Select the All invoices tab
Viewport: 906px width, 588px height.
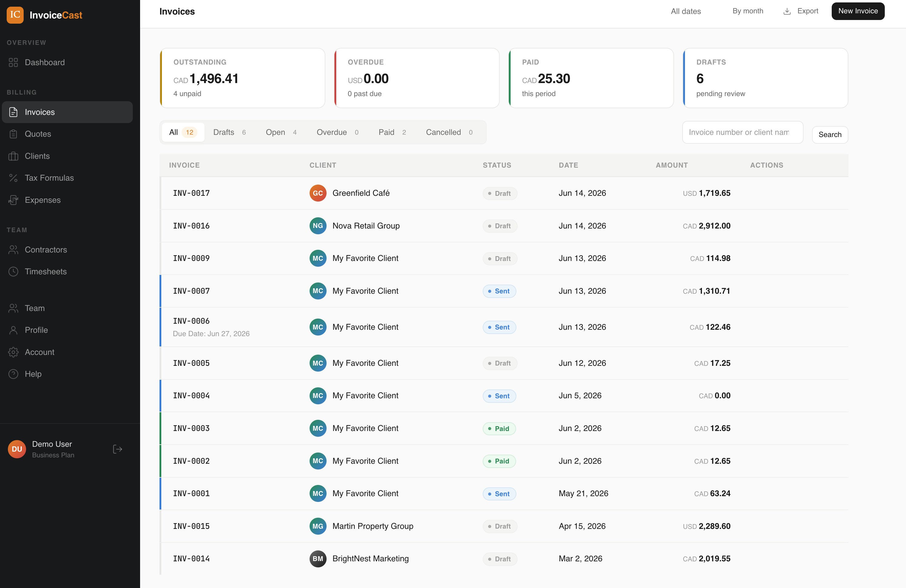tap(183, 132)
